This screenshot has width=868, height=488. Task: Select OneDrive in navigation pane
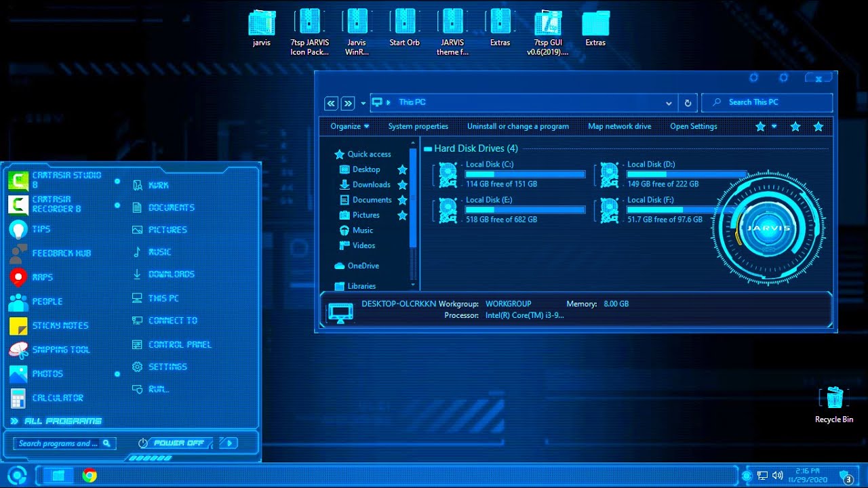point(357,266)
